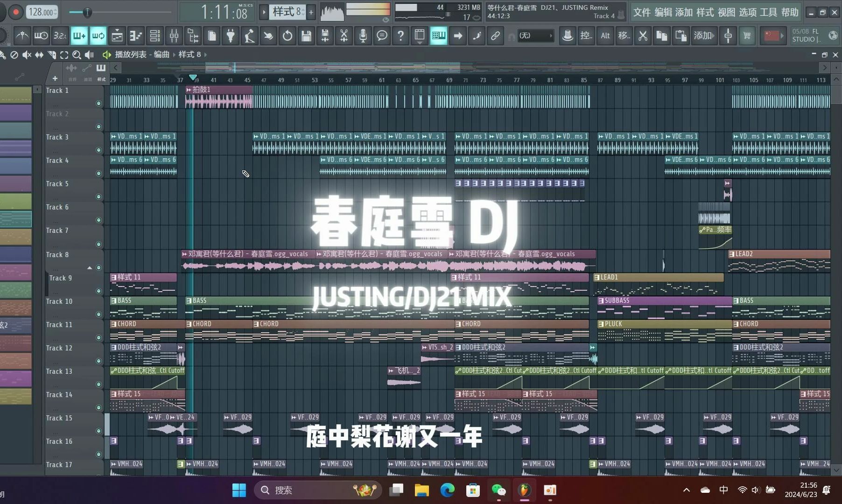842x504 pixels.
Task: Click the question mark help icon
Action: coord(400,35)
